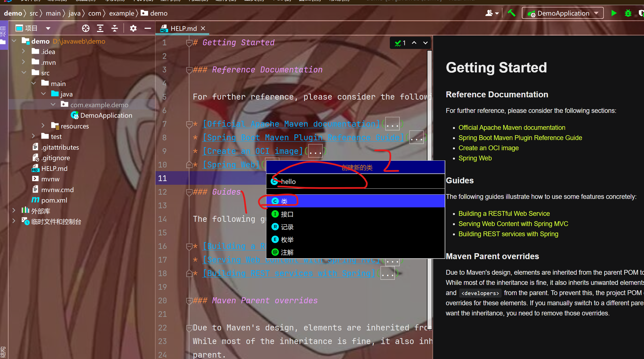
Task: Hide project panel with the minus icon
Action: click(147, 28)
